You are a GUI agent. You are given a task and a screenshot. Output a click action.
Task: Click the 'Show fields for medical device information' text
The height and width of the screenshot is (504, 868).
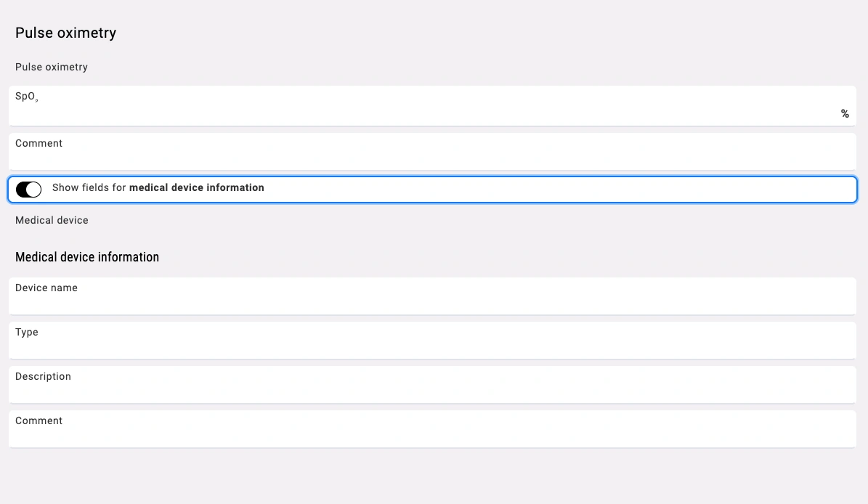tap(158, 188)
